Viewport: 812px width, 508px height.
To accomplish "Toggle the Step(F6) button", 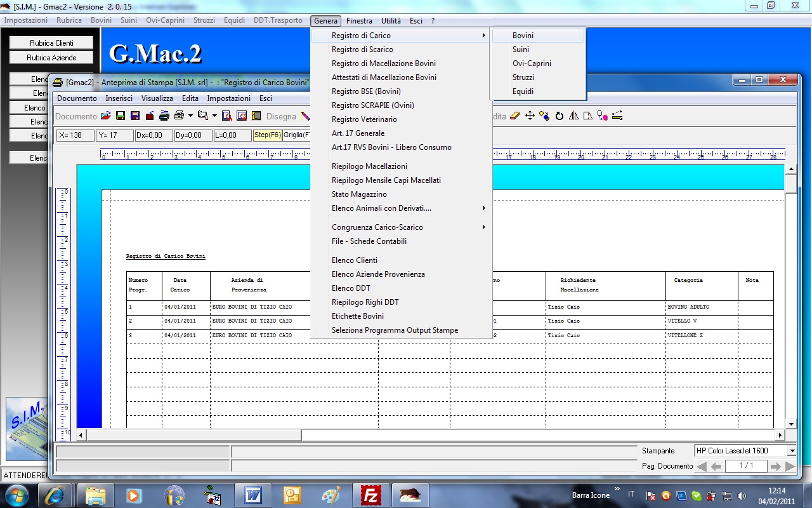I will click(267, 135).
